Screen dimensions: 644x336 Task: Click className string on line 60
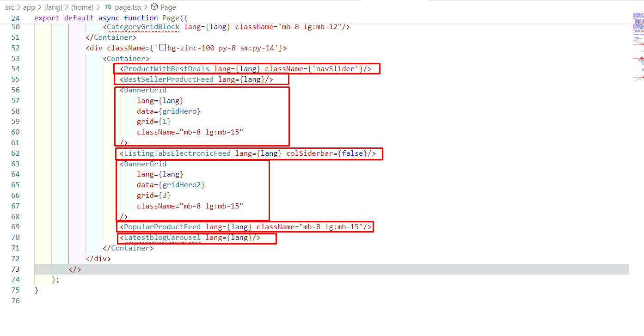point(211,132)
